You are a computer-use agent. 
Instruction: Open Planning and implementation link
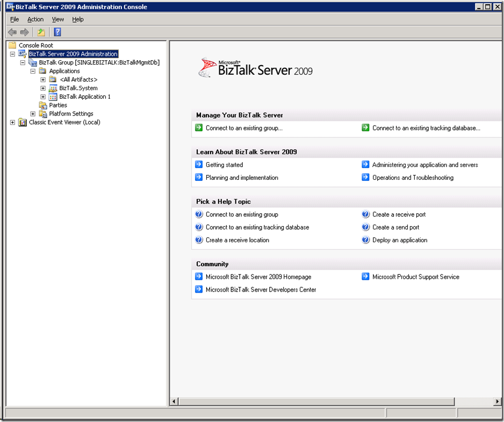242,177
